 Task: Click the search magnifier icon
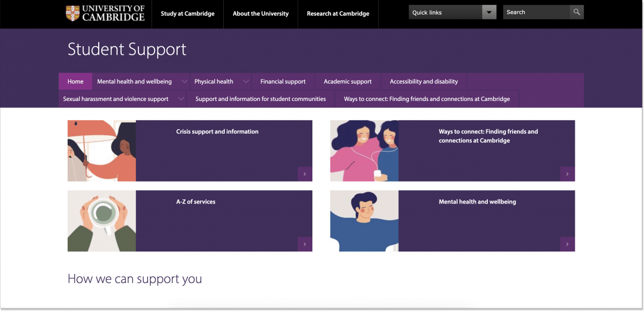coord(576,11)
